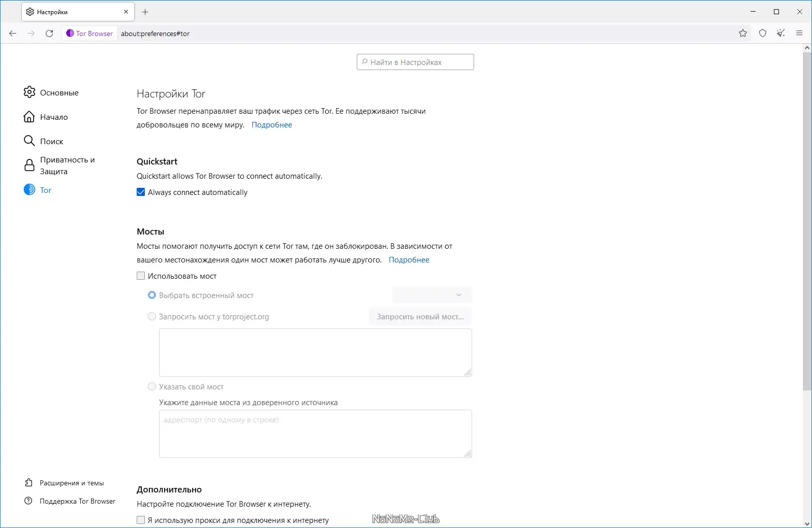Switch to the Начало settings category
This screenshot has height=528, width=812.
54,117
